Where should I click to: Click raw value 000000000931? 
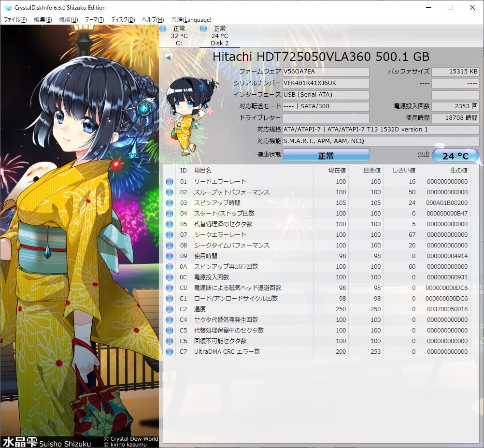447,277
